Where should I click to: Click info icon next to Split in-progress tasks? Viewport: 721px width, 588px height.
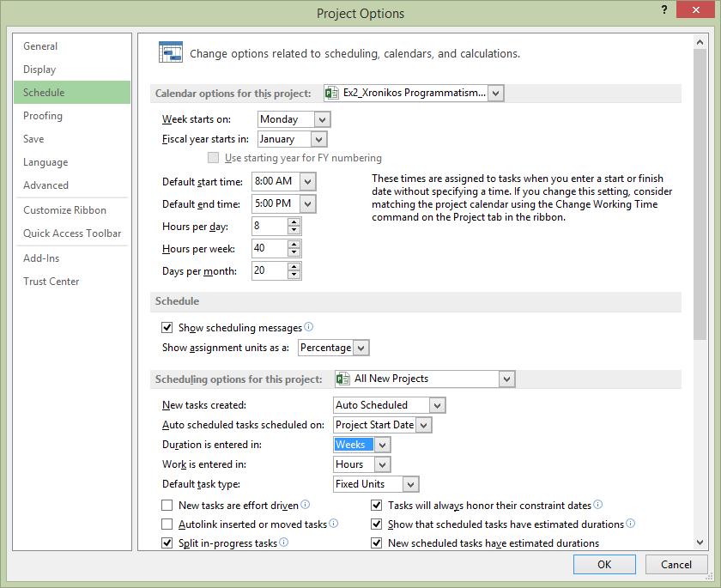click(284, 542)
